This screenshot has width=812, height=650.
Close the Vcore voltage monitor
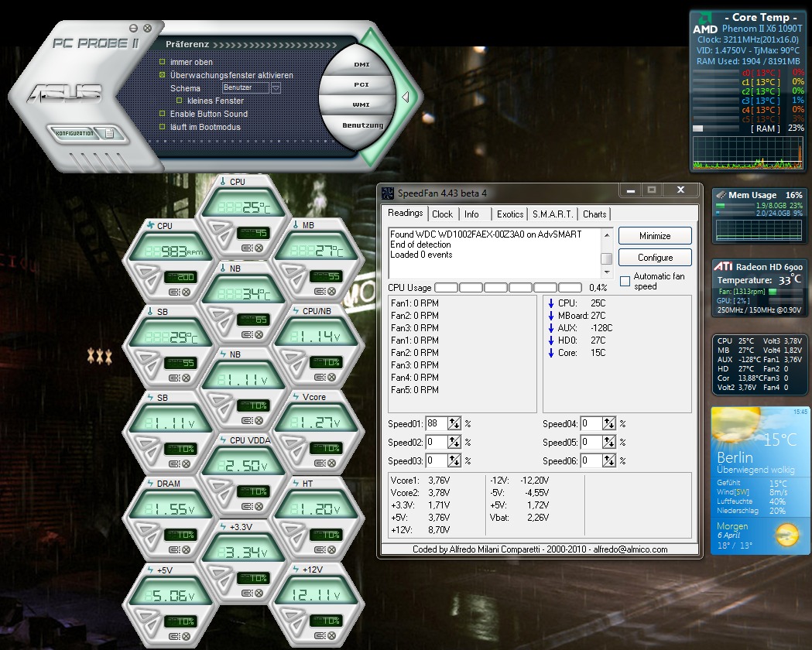point(331,464)
